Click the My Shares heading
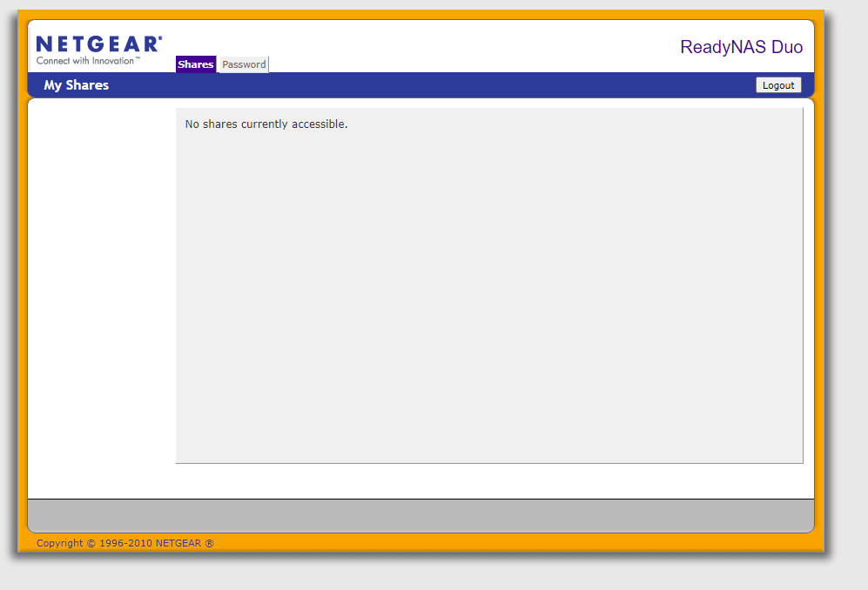 tap(77, 85)
